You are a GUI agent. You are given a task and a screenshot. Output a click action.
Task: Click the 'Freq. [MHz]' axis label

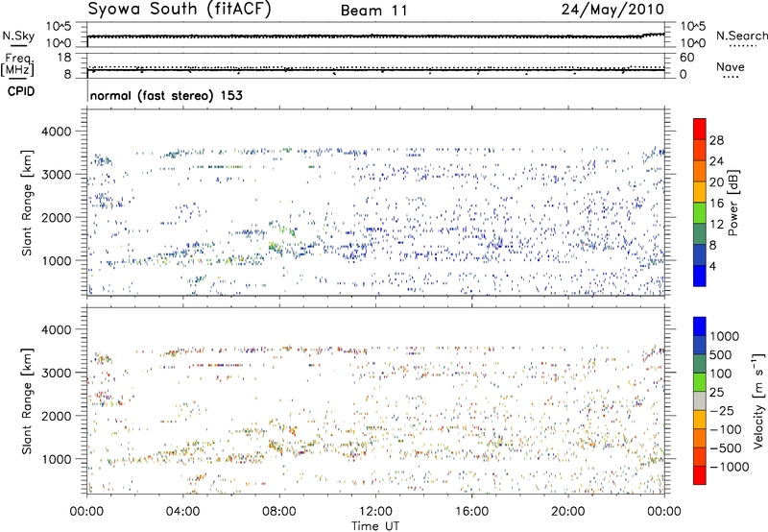click(17, 65)
